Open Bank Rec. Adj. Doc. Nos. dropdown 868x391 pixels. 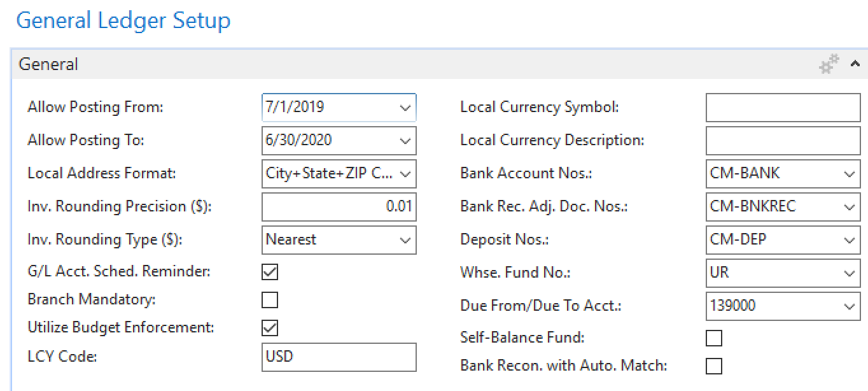pos(849,207)
